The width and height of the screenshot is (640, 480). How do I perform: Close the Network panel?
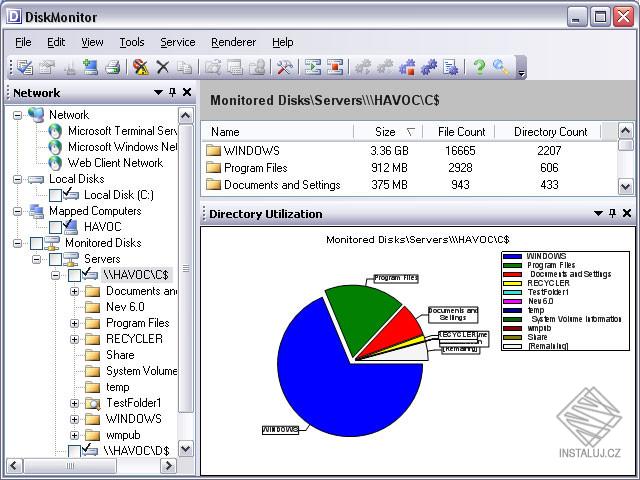pyautogui.click(x=187, y=92)
